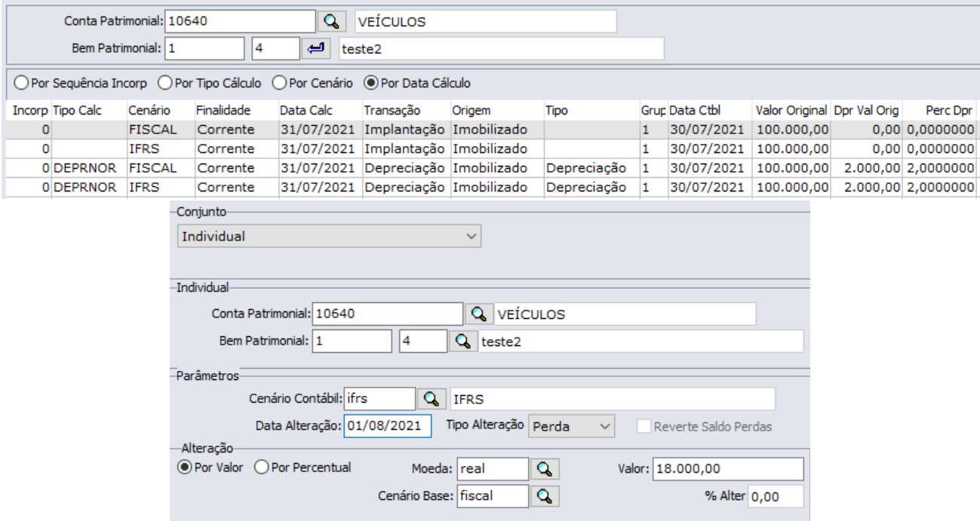Click the top Conta Patrimonial field with 10640

(x=239, y=21)
